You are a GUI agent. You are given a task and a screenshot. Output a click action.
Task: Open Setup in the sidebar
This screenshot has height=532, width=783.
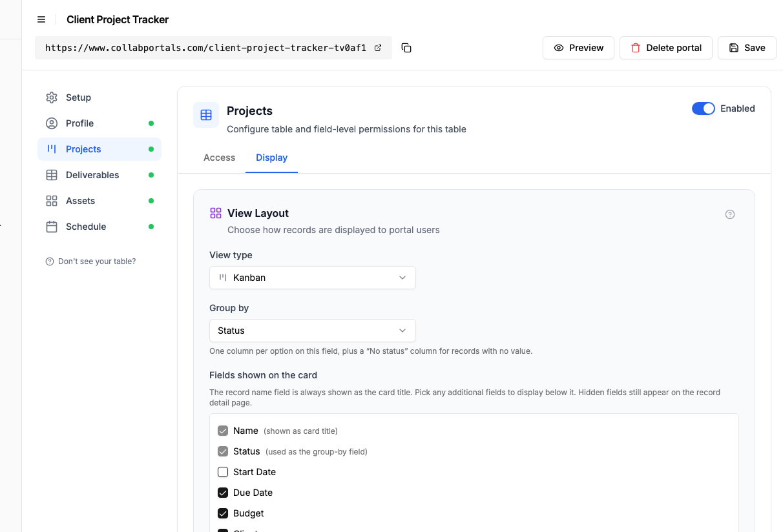pos(99,97)
